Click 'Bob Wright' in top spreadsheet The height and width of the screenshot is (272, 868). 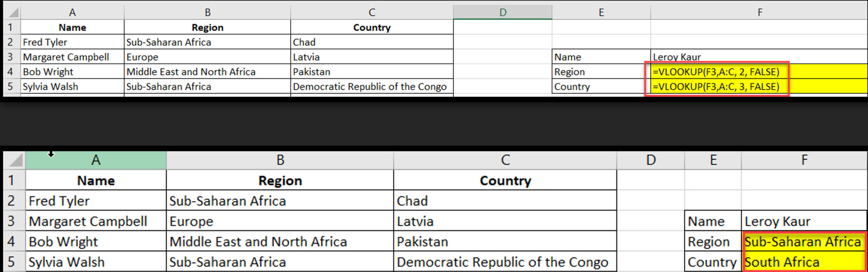click(x=72, y=72)
